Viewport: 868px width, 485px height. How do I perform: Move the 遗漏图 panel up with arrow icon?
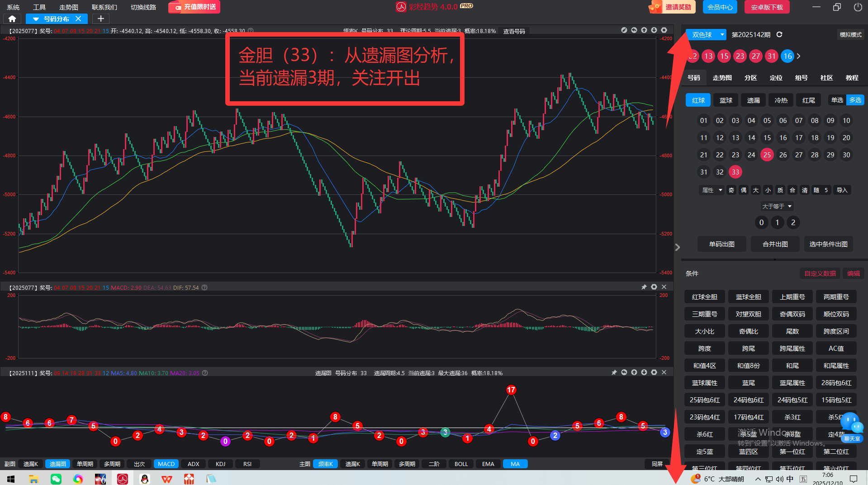(x=634, y=372)
